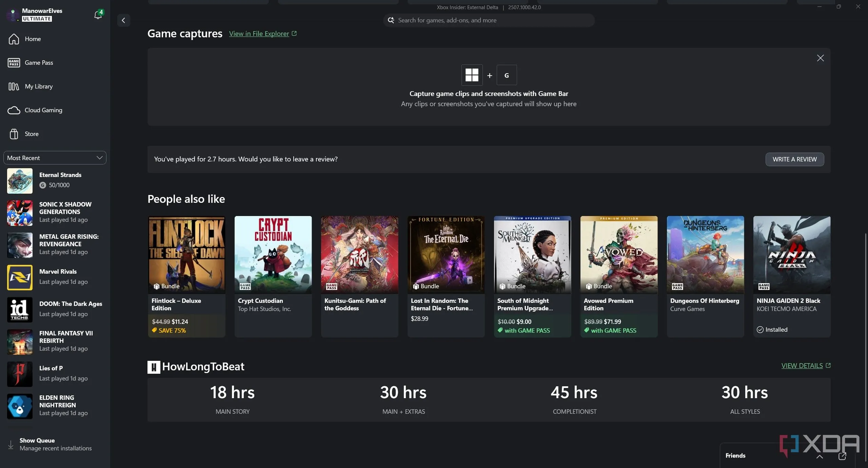This screenshot has width=868, height=468.
Task: Open Lost In Random: The Eternal Die card
Action: 446,276
